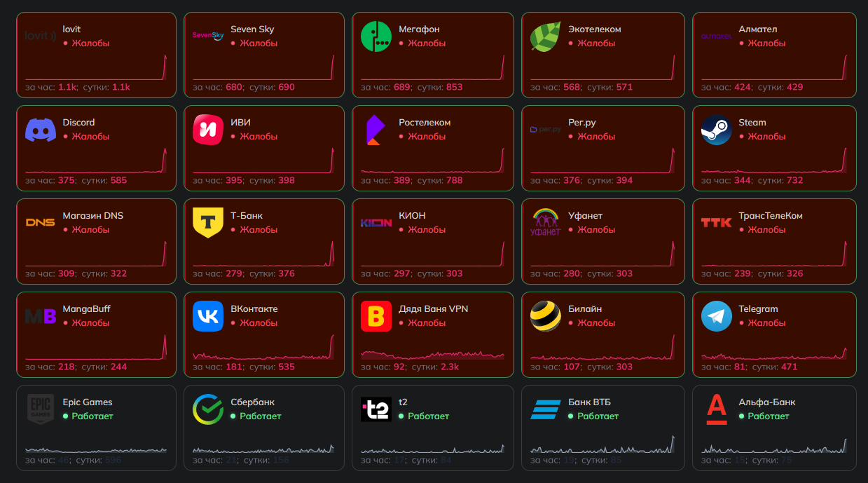Open the Ростелеком title link
Image resolution: width=868 pixels, height=483 pixels.
click(425, 123)
